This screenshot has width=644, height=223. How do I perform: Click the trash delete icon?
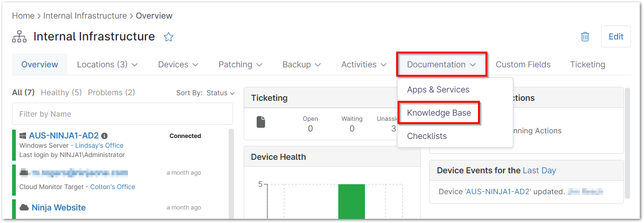(585, 37)
